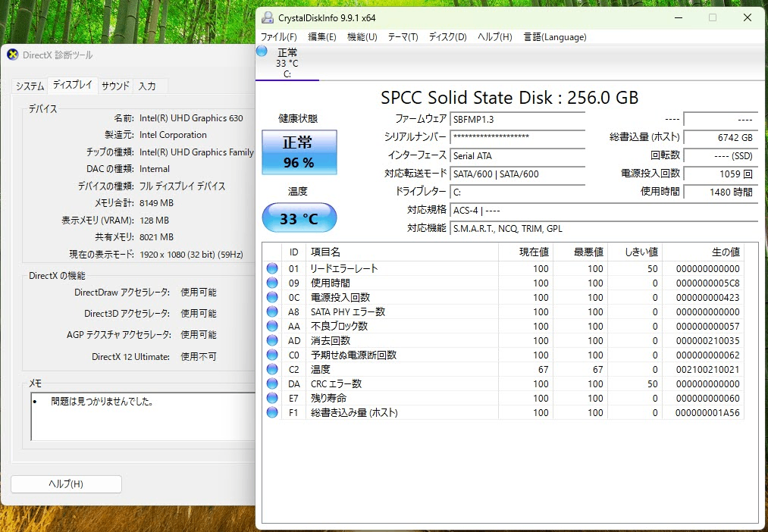Click the interface field Serial ATA
The height and width of the screenshot is (532, 768).
[x=517, y=155]
